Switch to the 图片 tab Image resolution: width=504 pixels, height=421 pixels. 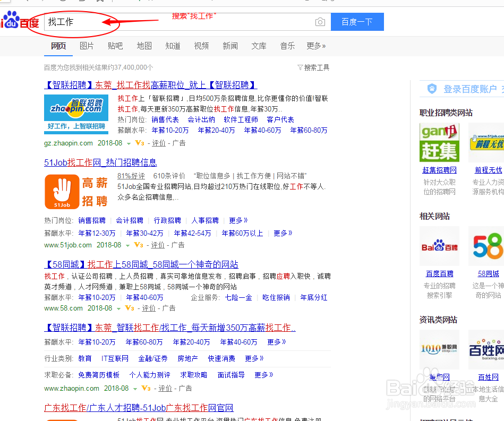point(87,46)
